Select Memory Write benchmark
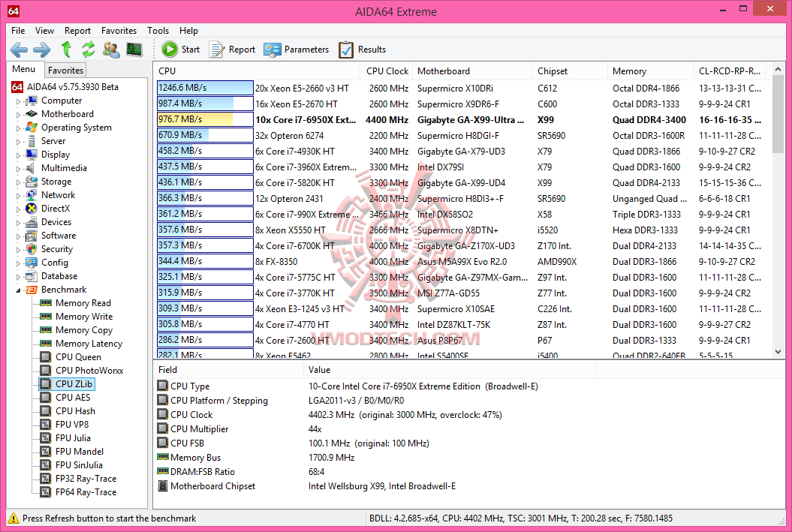 tap(84, 317)
